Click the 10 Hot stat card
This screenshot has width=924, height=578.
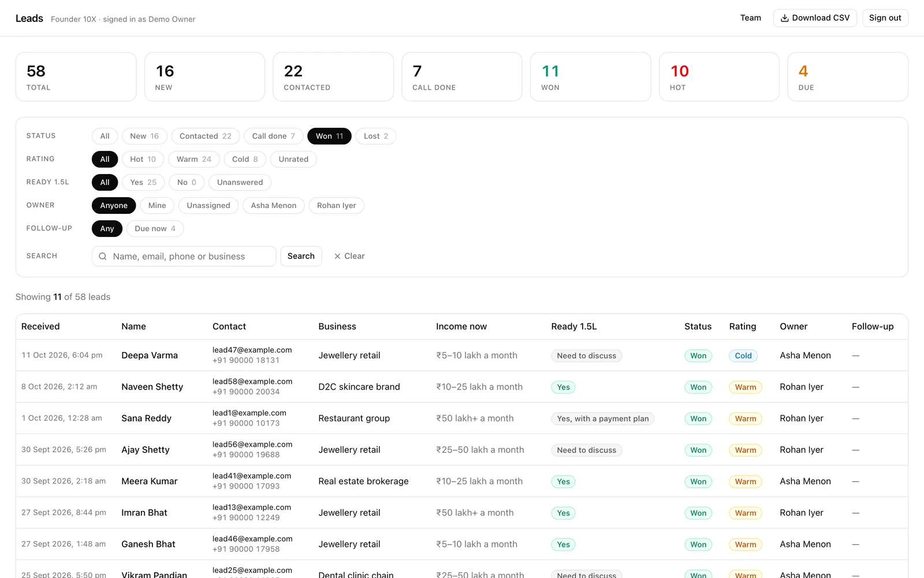tap(719, 77)
